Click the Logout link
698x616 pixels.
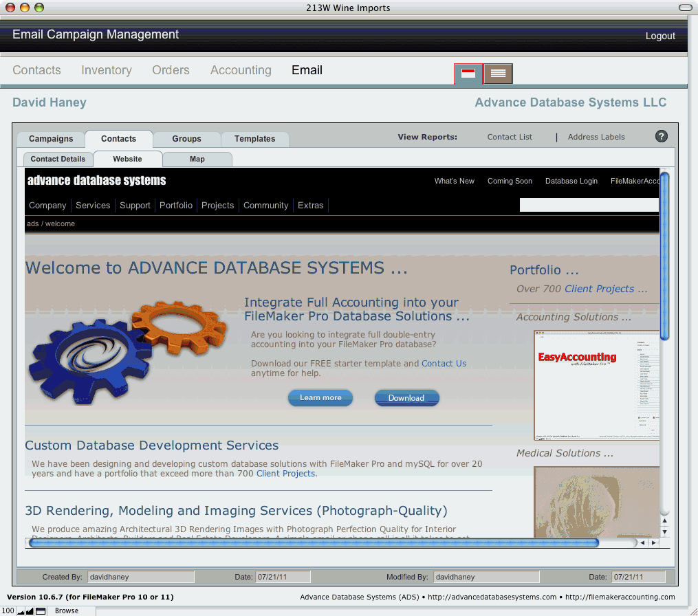click(660, 36)
